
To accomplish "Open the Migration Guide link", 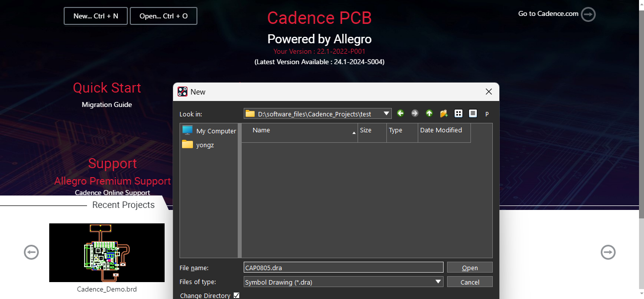I will [107, 104].
